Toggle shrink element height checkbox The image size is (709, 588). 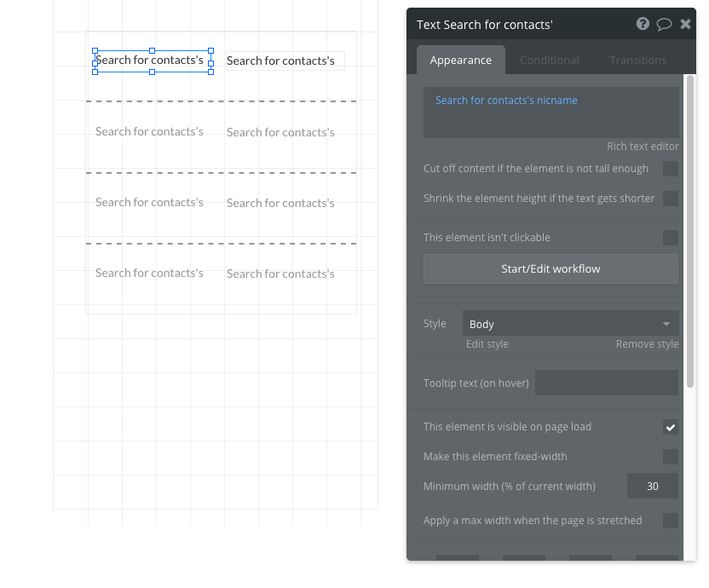[671, 199]
